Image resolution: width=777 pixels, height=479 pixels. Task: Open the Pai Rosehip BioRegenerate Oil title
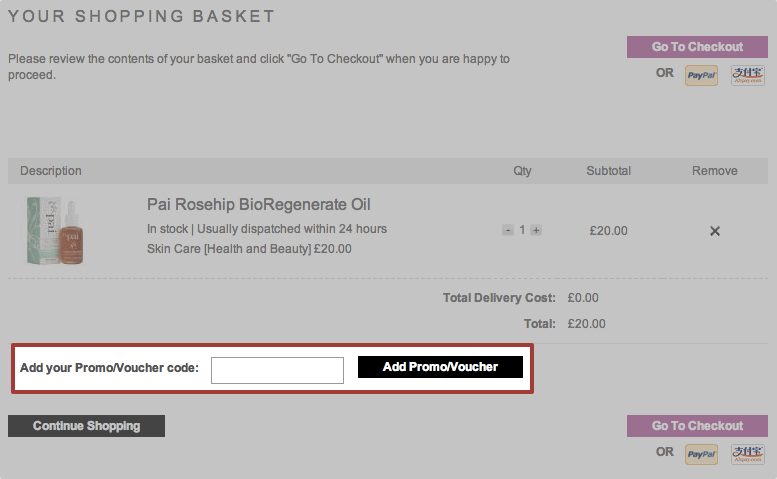(x=259, y=205)
